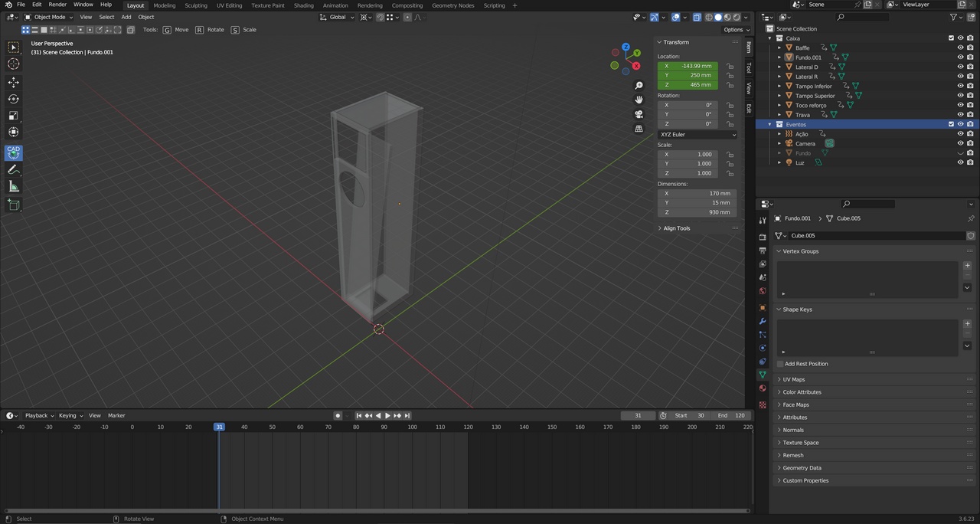The width and height of the screenshot is (980, 524).
Task: Activate the Move tool in left toolbar
Action: click(x=13, y=82)
